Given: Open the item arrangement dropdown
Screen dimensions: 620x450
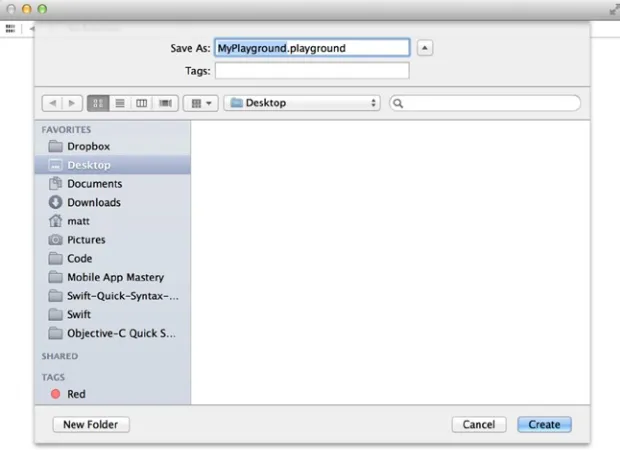Looking at the screenshot, I should pyautogui.click(x=201, y=104).
